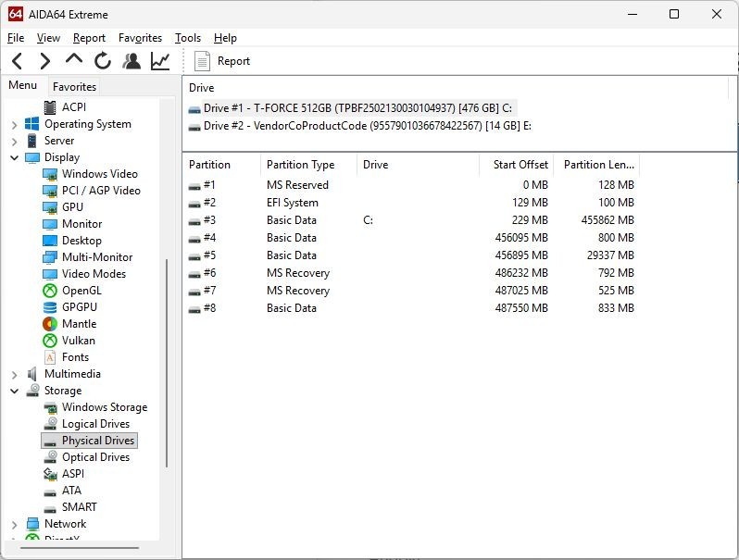Image resolution: width=739 pixels, height=560 pixels.
Task: Click the Storage disk icon
Action: click(33, 391)
